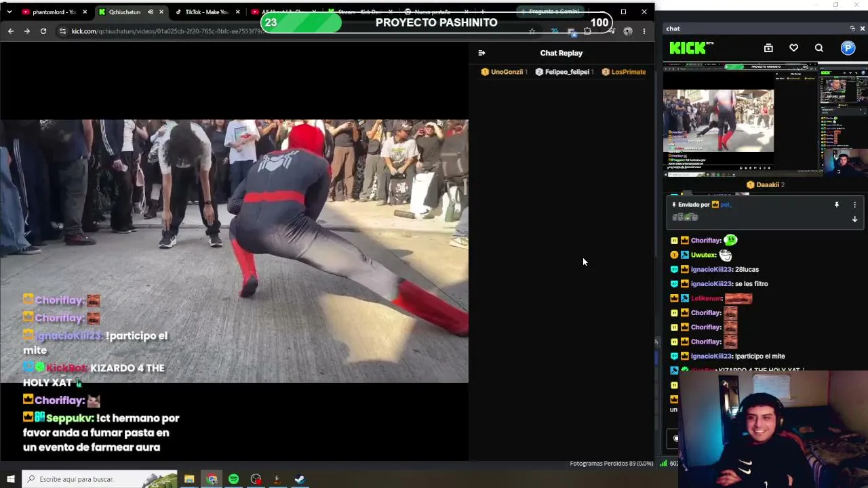868x488 pixels.
Task: Click chat message 'se les filtro'
Action: coord(751,284)
